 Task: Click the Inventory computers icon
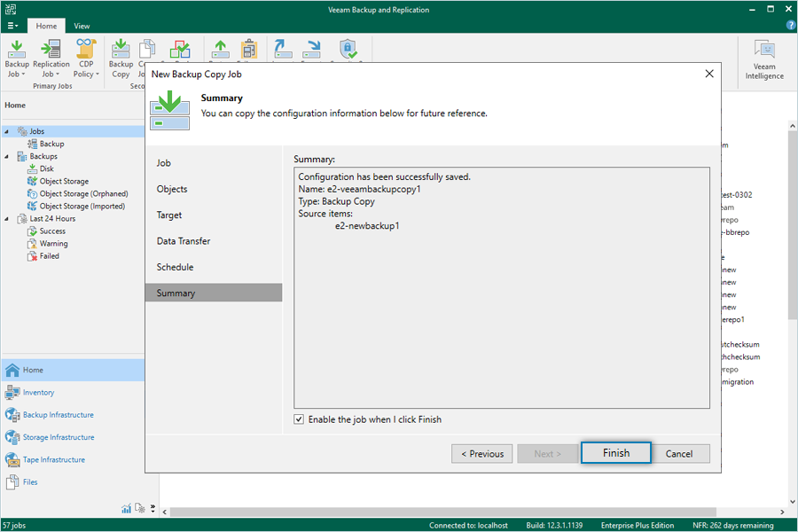tap(12, 393)
